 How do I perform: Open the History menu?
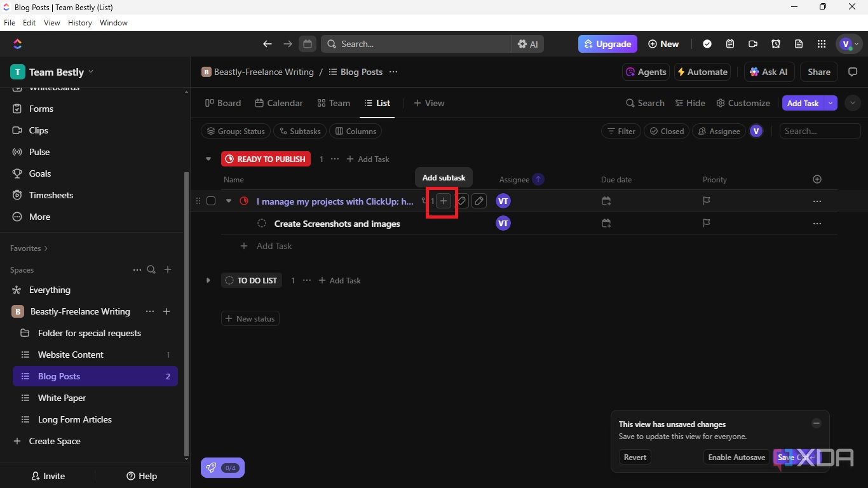[79, 22]
